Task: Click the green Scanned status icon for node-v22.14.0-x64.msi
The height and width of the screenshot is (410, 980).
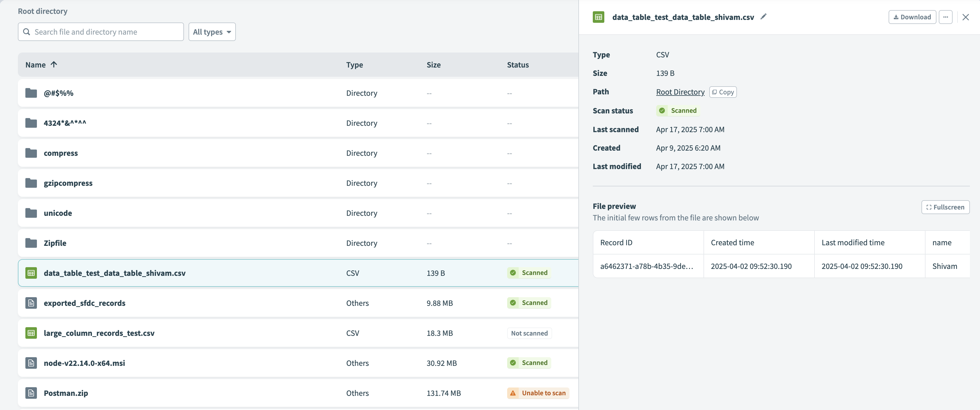Action: (513, 362)
